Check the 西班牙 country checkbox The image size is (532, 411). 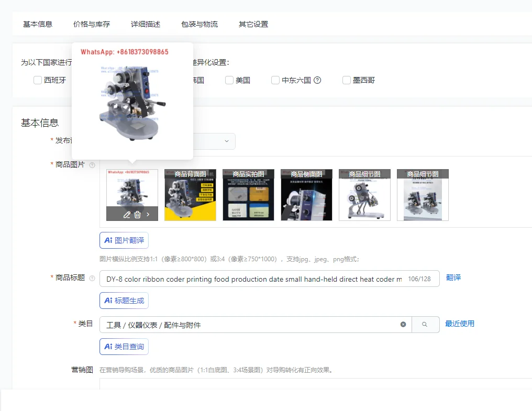click(38, 81)
